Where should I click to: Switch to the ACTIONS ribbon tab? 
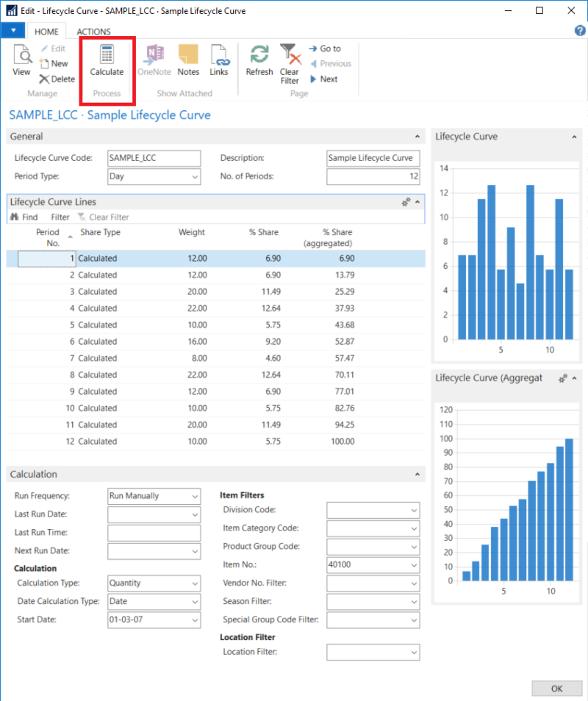[x=93, y=32]
